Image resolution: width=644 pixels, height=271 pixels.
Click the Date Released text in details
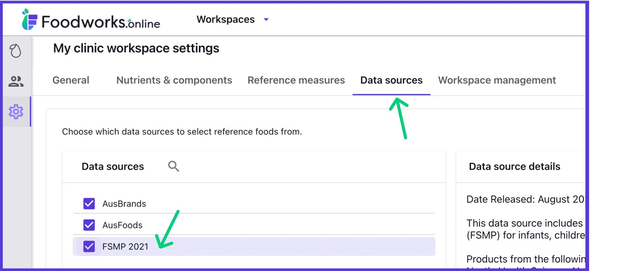click(525, 199)
